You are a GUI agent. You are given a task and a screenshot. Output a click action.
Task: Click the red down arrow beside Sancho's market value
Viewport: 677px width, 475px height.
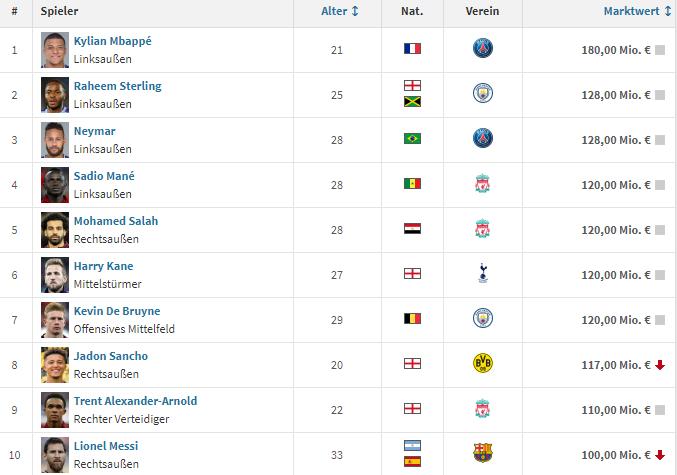660,365
